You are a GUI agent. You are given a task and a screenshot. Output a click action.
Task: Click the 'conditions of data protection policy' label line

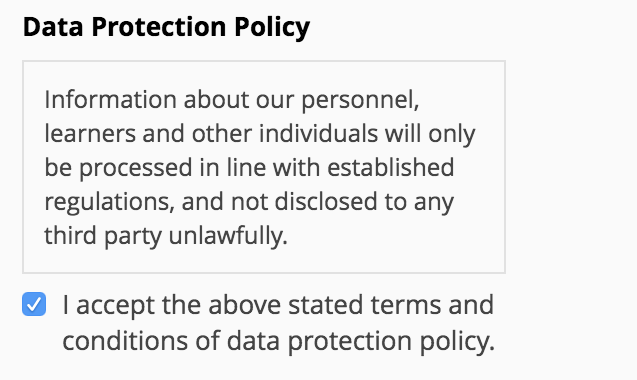[x=278, y=341]
